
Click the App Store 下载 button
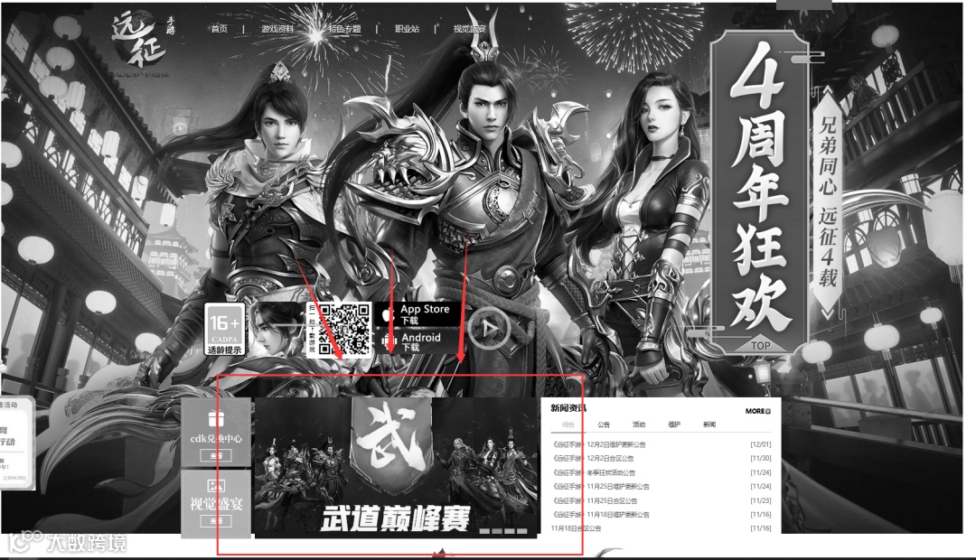pos(419,314)
